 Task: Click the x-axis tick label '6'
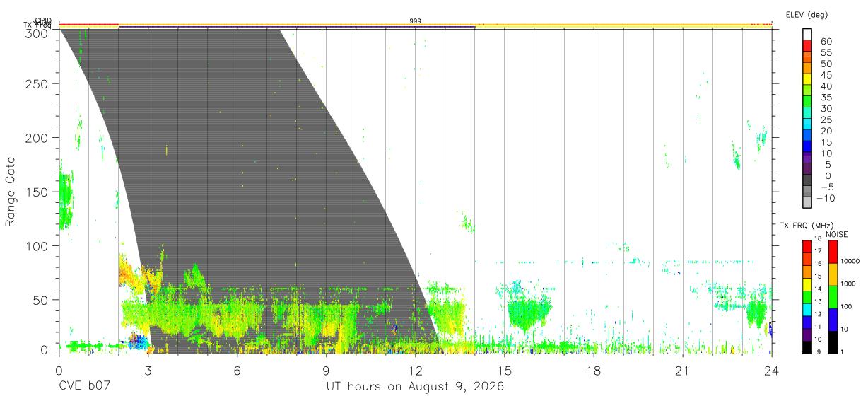coord(237,371)
